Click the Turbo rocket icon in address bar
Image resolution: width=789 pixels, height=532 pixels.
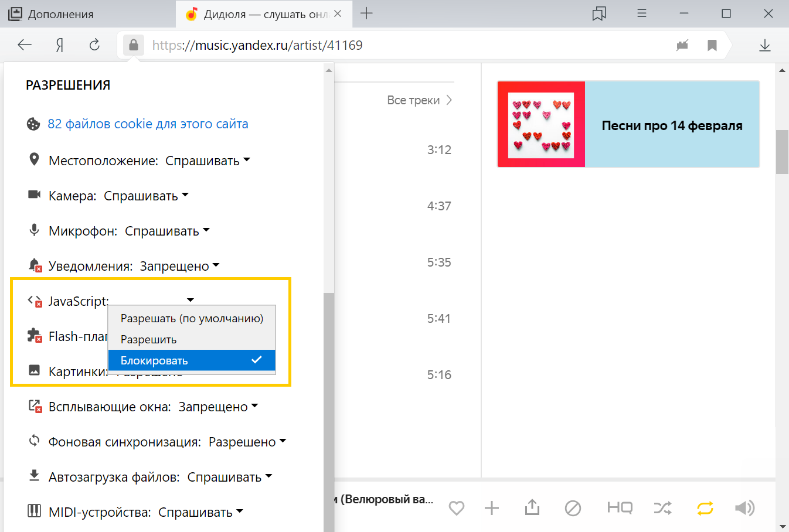coord(682,45)
